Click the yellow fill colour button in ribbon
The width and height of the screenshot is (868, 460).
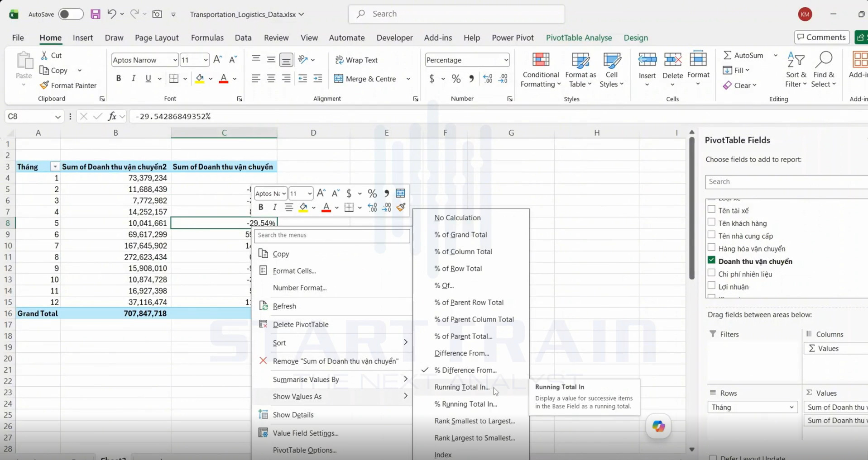tap(200, 79)
